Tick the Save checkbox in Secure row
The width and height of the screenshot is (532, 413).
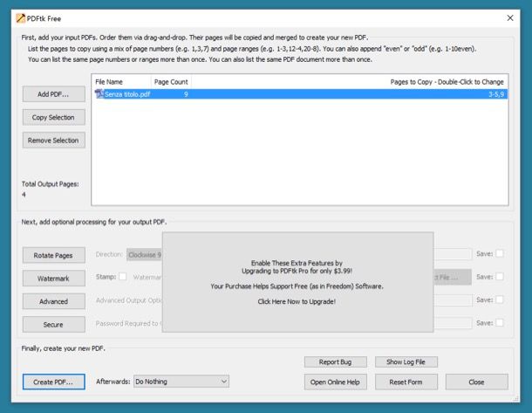click(x=501, y=323)
